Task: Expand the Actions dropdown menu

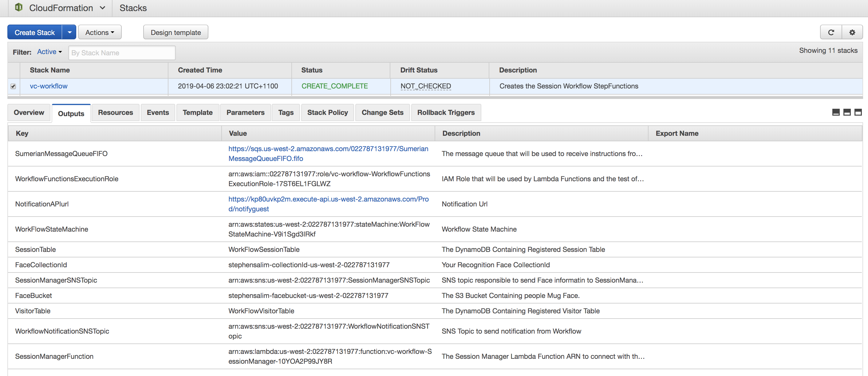Action: point(100,32)
